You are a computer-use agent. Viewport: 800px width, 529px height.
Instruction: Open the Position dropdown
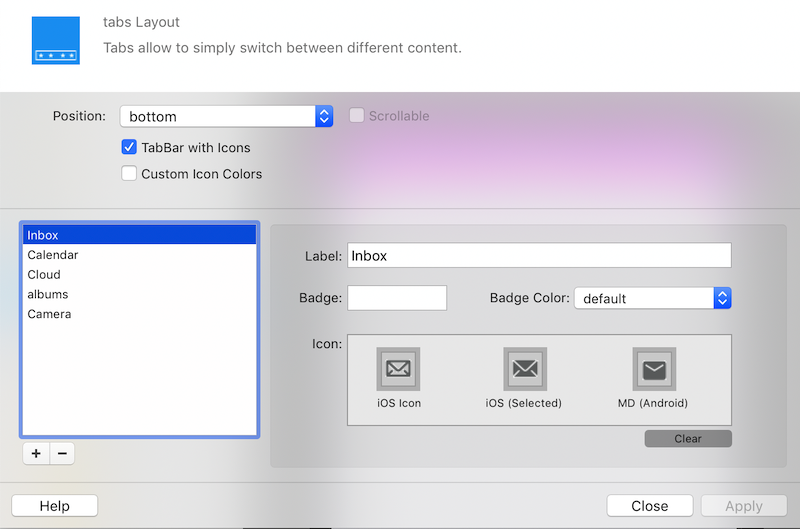[226, 116]
